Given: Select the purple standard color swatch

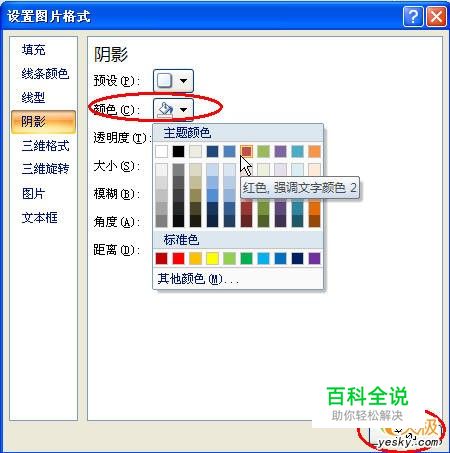Looking at the screenshot, I should pyautogui.click(x=314, y=258).
